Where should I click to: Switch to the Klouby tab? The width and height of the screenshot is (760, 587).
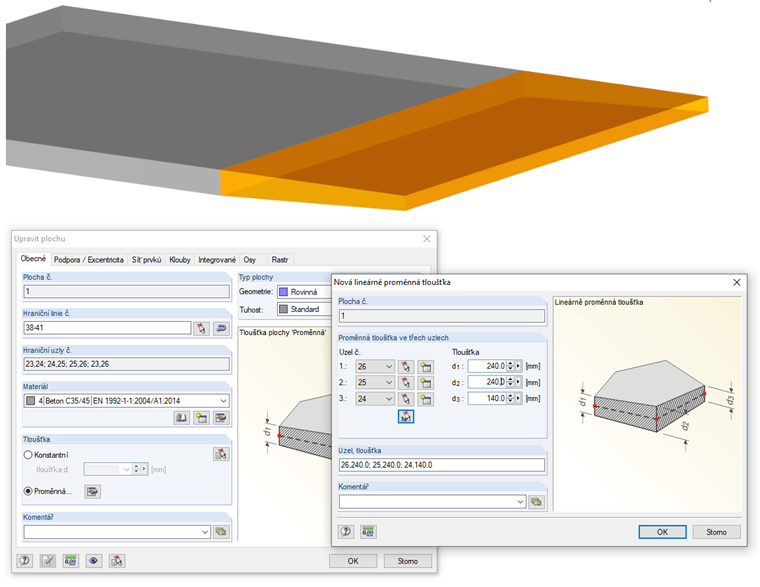tap(180, 260)
